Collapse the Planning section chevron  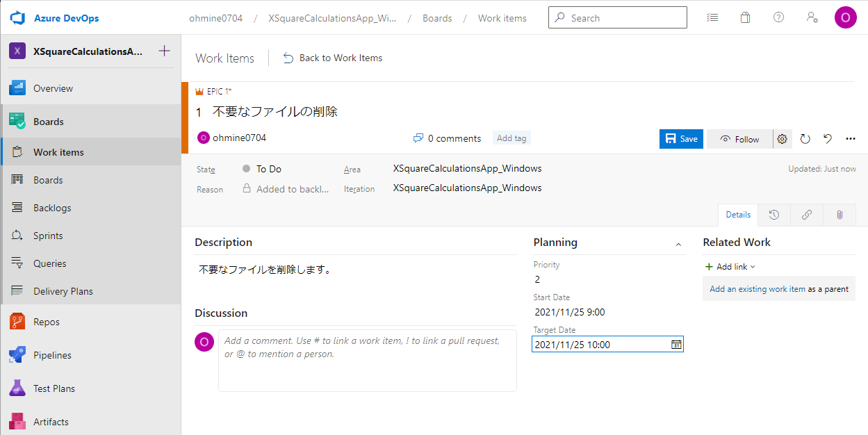click(x=678, y=244)
